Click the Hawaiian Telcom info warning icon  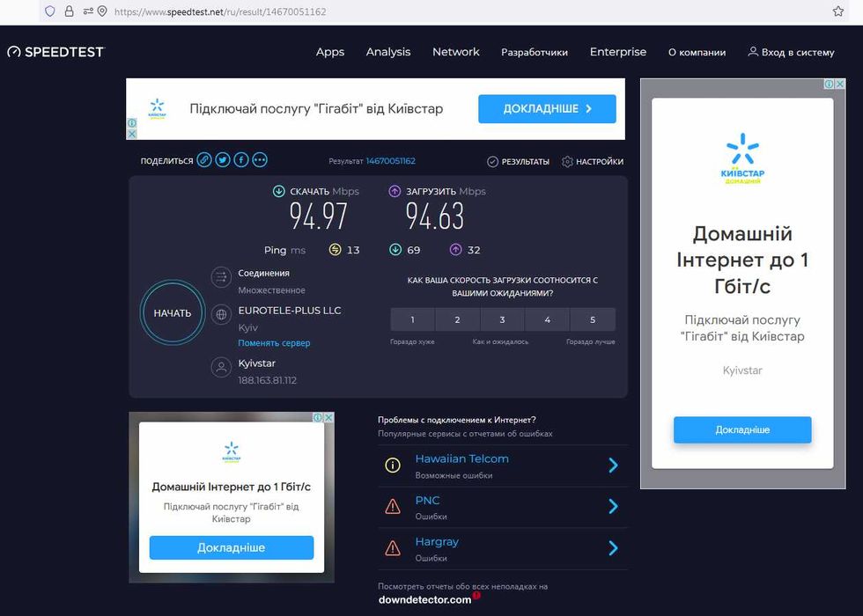[393, 466]
